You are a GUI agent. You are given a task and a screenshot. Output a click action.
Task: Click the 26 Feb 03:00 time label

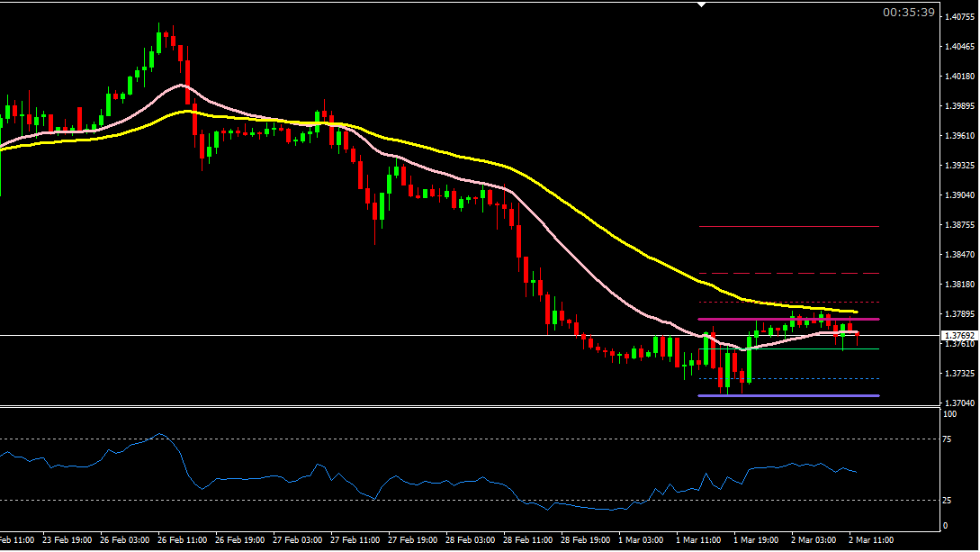coord(124,540)
